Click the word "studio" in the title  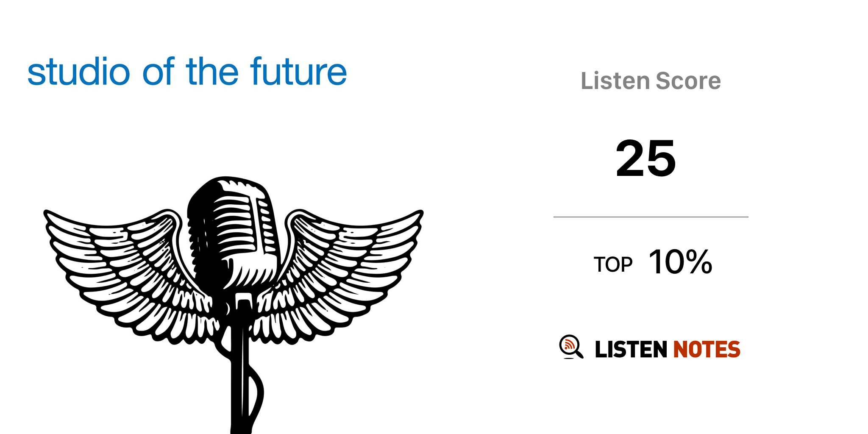pyautogui.click(x=78, y=71)
